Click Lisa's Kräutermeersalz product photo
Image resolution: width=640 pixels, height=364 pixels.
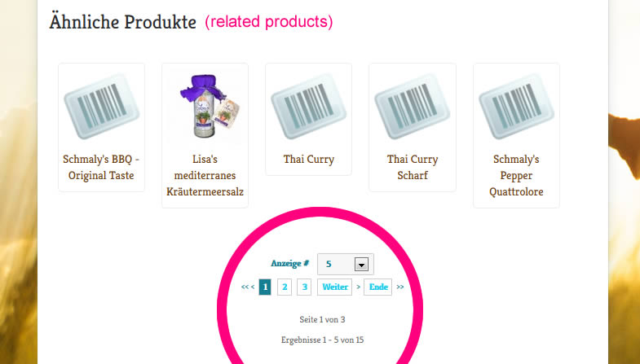click(x=205, y=106)
